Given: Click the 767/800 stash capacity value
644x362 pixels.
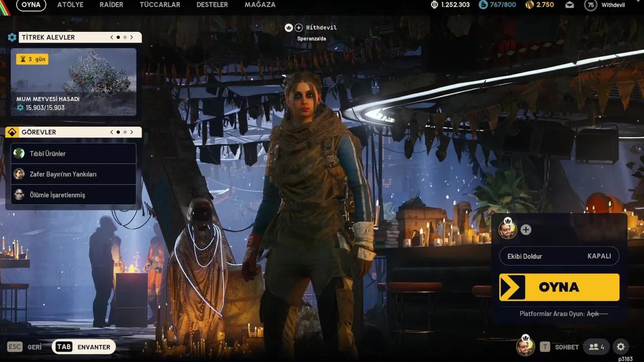Looking at the screenshot, I should [503, 5].
